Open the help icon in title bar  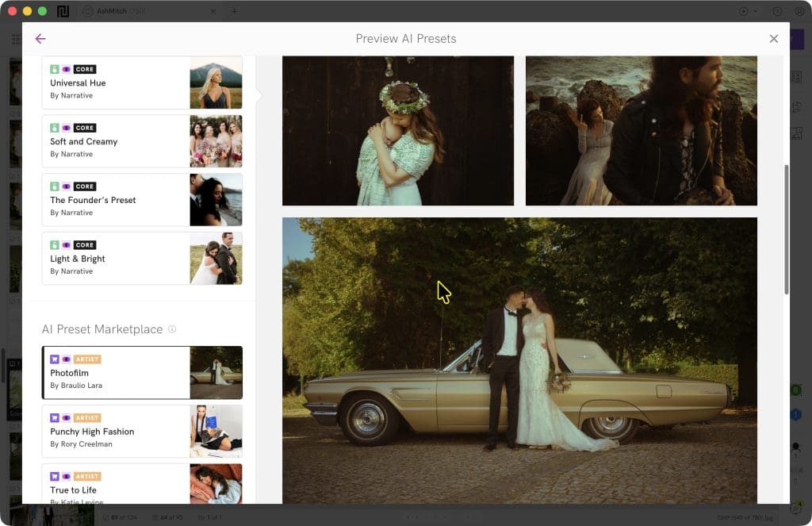[777, 11]
